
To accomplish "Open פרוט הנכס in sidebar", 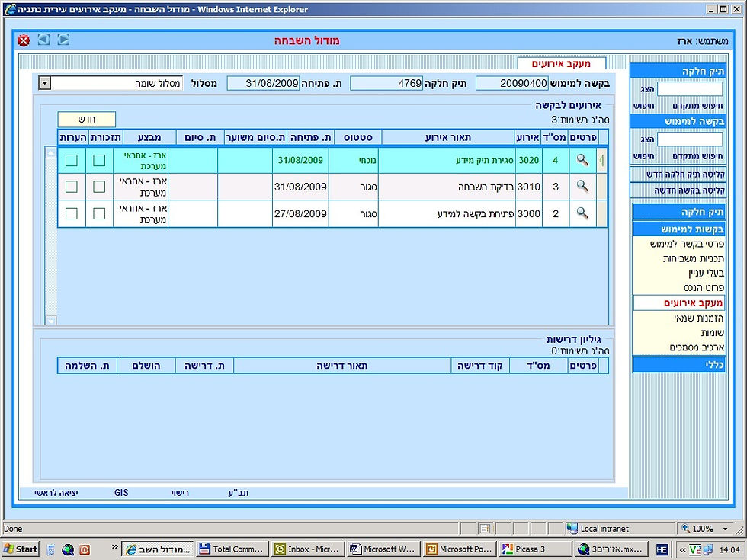I will (x=704, y=288).
